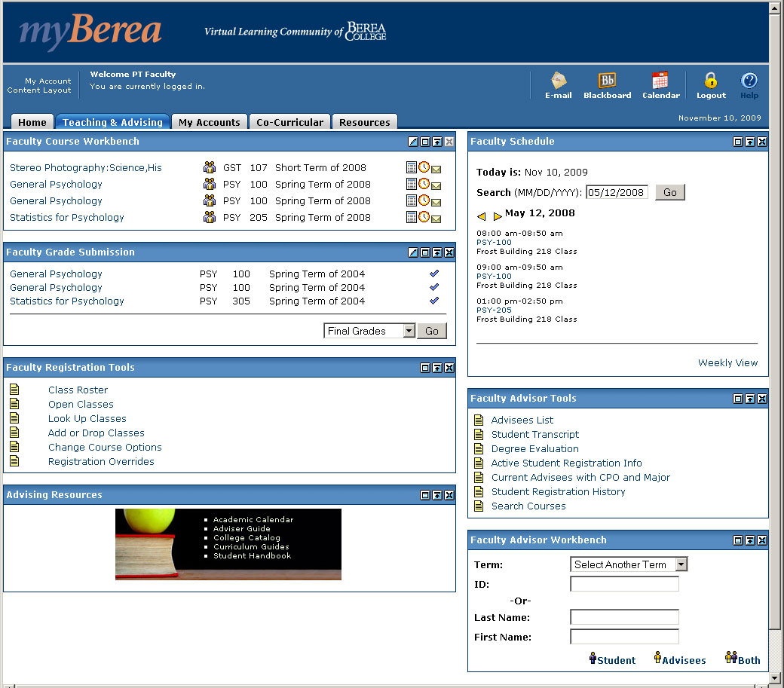The width and height of the screenshot is (784, 688).
Task: Open Academic Calendar in Advising Resources
Action: pyautogui.click(x=253, y=520)
